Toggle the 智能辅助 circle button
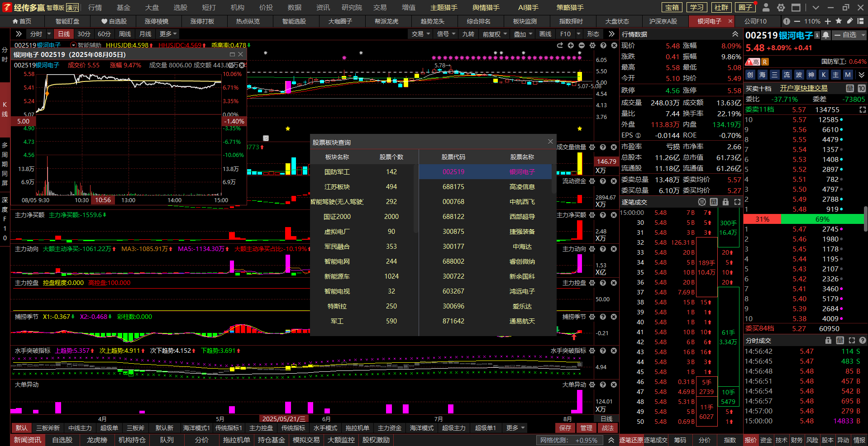868x446 pixels. (73, 45)
